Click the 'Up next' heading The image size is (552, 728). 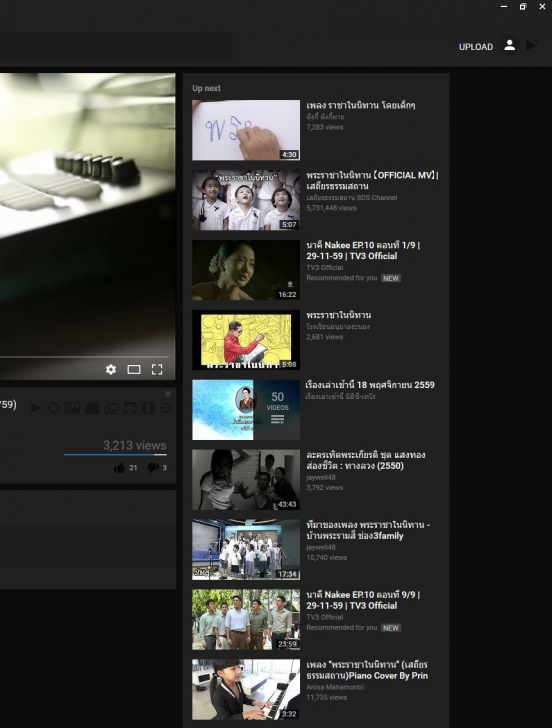pos(207,88)
